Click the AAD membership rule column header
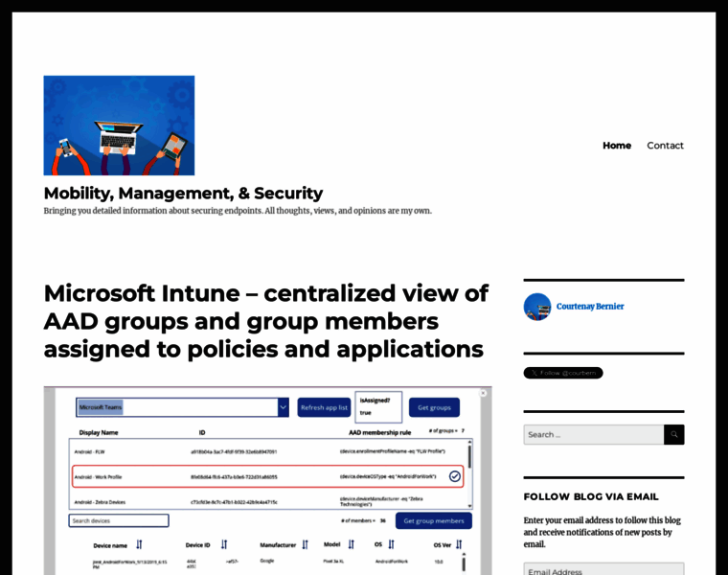This screenshot has width=728, height=575. (379, 432)
